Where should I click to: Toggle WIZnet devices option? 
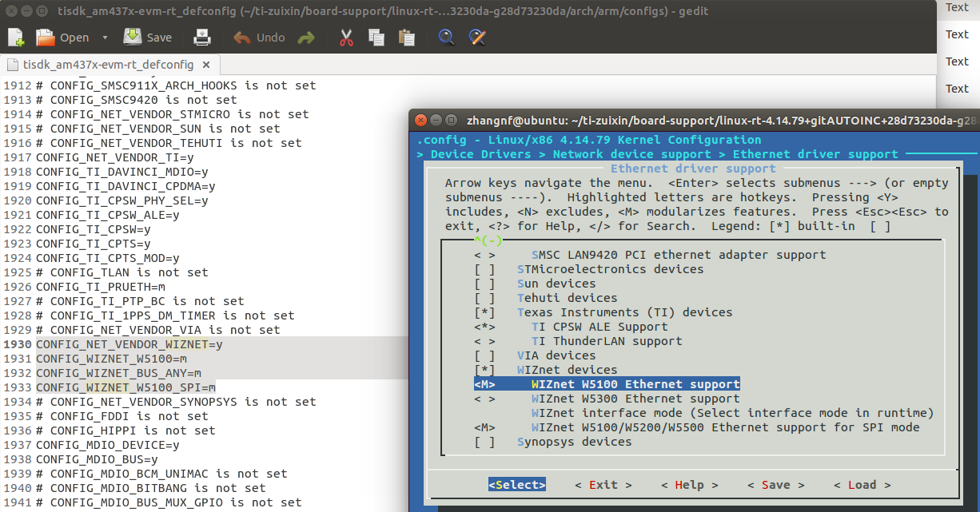(546, 370)
